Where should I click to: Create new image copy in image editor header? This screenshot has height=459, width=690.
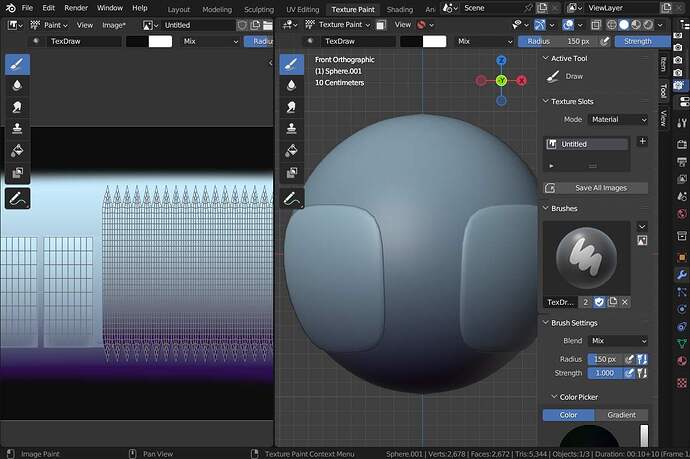click(255, 26)
